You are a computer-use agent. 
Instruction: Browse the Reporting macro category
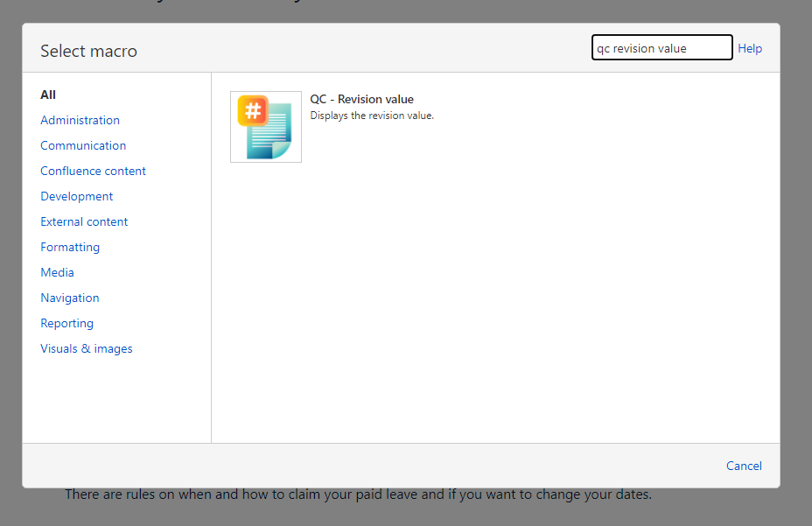[x=66, y=323]
